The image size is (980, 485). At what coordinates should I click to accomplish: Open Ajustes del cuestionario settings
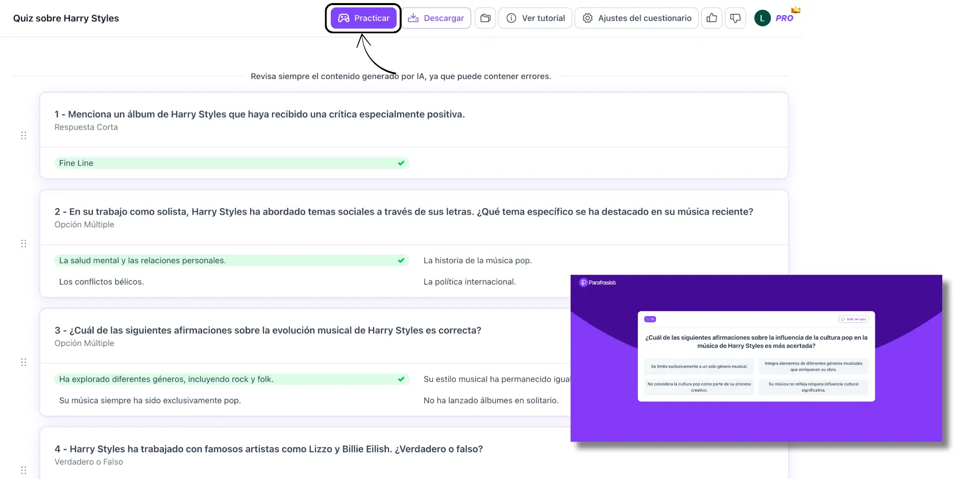636,18
